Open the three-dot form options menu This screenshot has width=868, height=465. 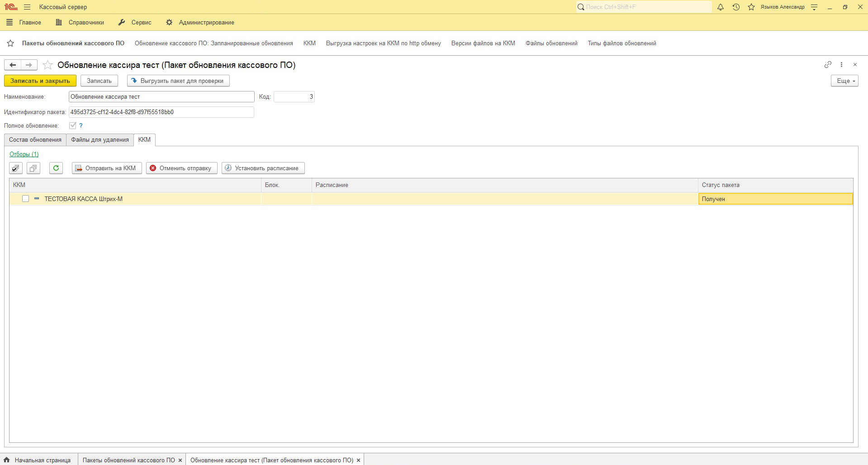click(841, 65)
